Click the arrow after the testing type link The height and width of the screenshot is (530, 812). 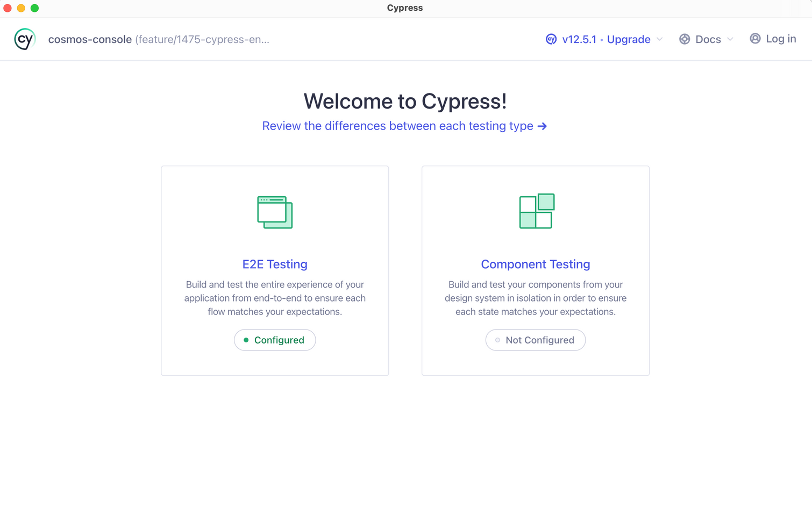[542, 126]
